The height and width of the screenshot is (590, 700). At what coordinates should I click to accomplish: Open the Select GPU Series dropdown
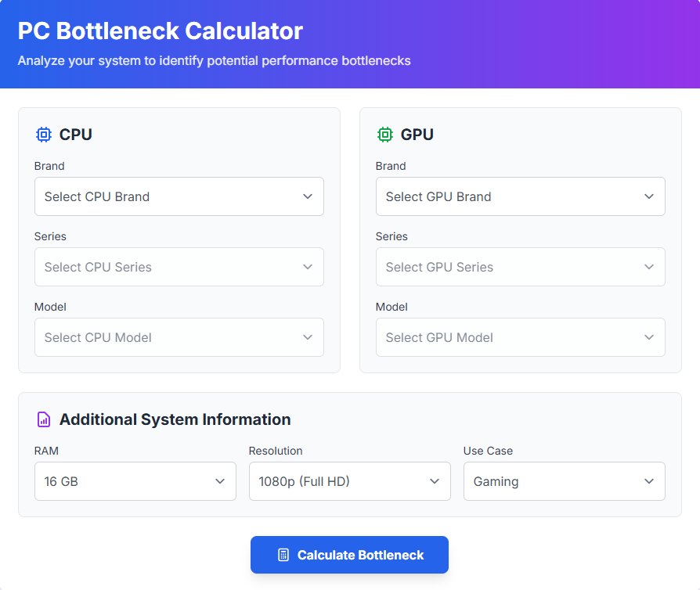pos(520,267)
